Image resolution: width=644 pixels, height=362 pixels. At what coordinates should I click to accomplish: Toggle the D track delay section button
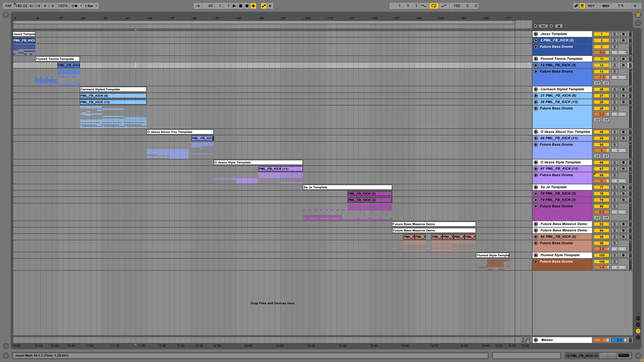point(638,337)
